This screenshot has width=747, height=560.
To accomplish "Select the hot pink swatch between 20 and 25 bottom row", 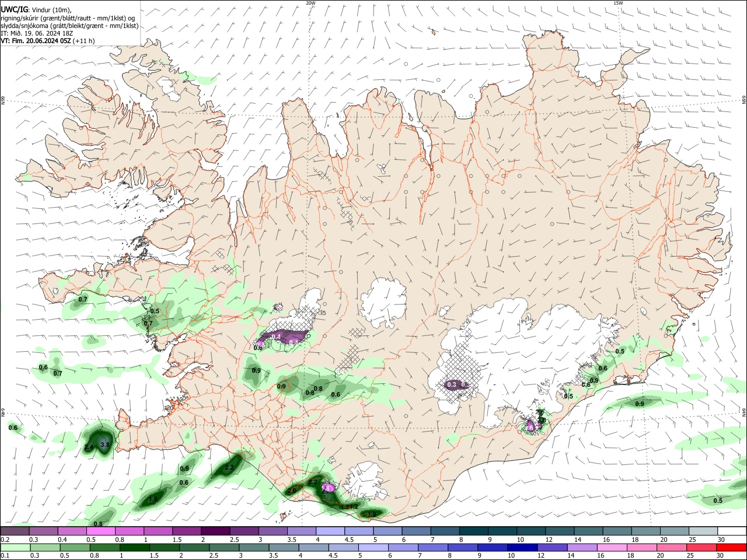I will point(671,547).
